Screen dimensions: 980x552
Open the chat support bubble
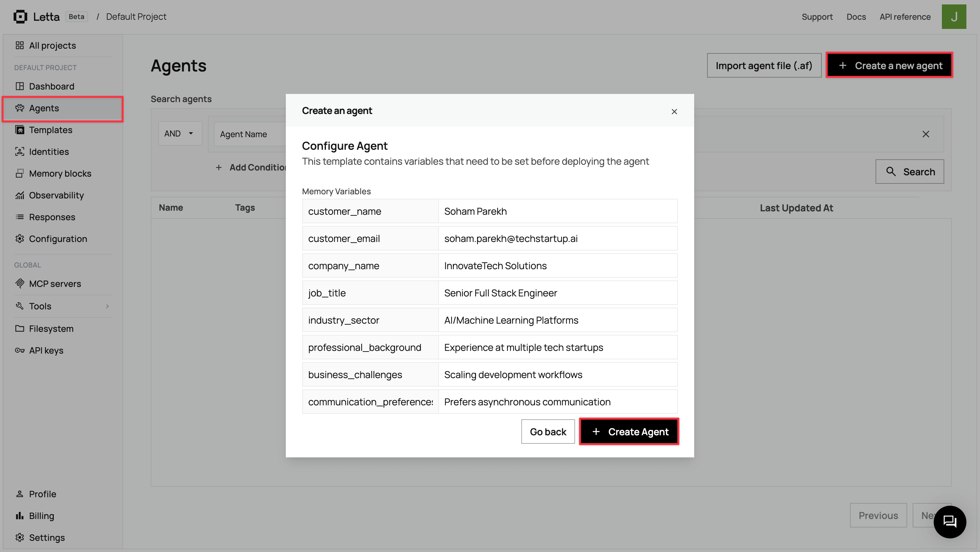pyautogui.click(x=950, y=522)
